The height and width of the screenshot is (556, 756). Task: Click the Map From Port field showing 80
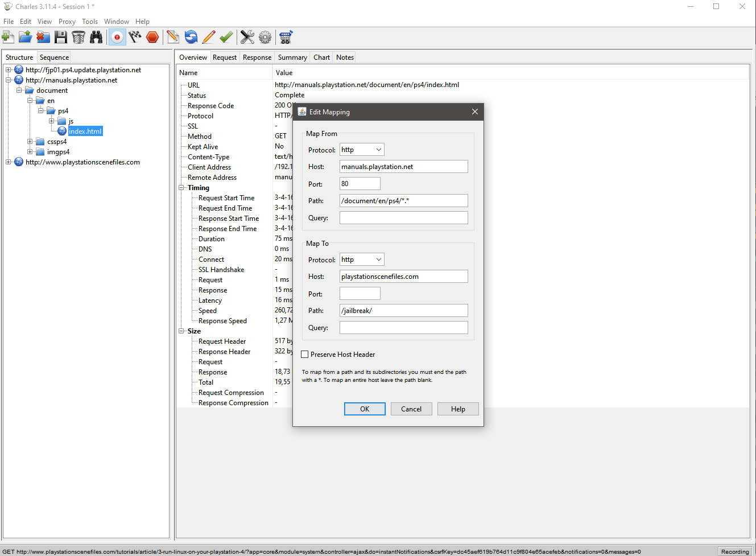pos(360,184)
